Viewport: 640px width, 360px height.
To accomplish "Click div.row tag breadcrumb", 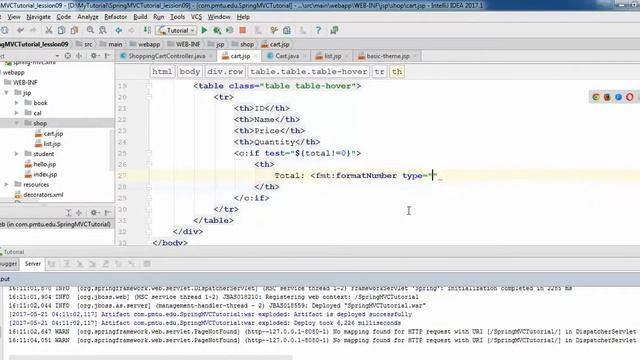I will pyautogui.click(x=225, y=71).
